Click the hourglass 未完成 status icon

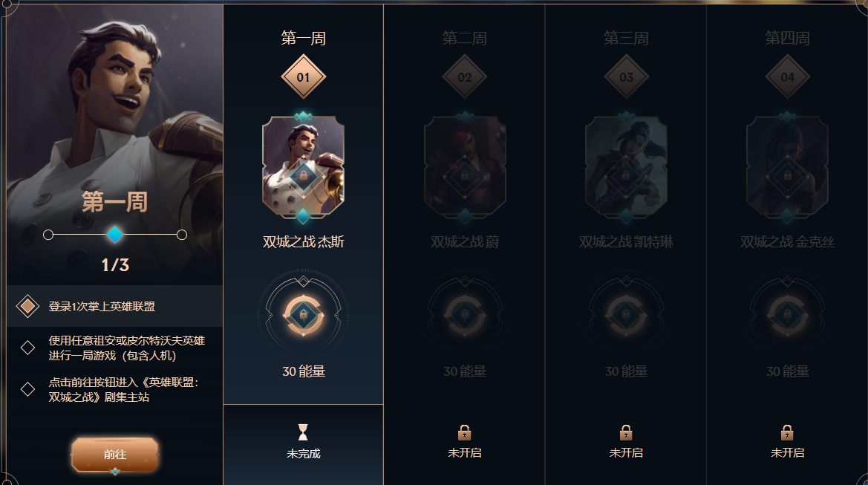[303, 432]
